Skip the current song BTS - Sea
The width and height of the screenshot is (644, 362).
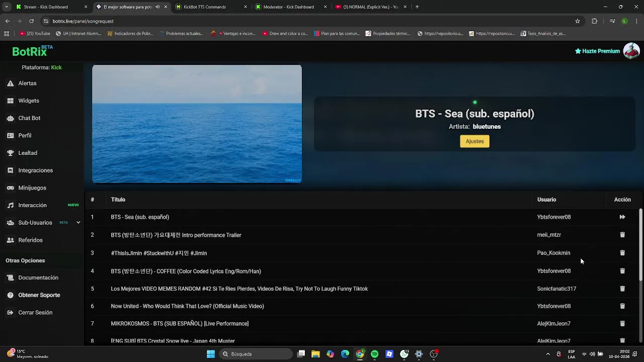(622, 217)
